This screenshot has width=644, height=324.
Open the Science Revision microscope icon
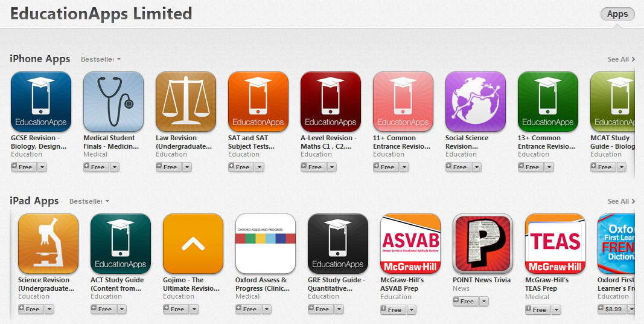(x=48, y=244)
